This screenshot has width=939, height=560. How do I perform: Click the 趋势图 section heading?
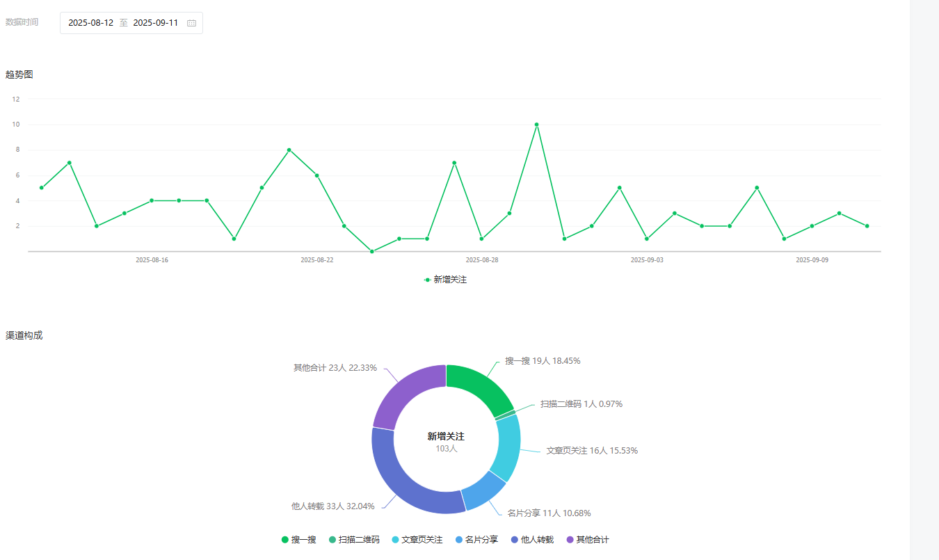19,74
